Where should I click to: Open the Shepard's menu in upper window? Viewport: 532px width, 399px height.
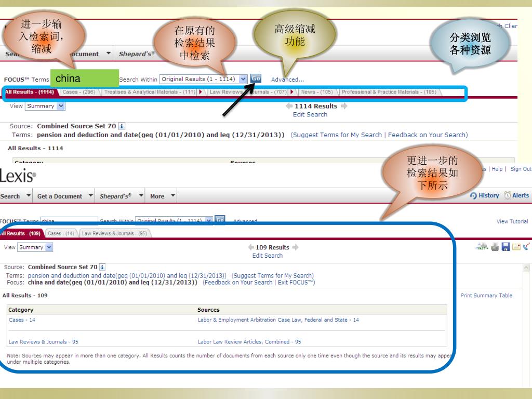pos(137,54)
